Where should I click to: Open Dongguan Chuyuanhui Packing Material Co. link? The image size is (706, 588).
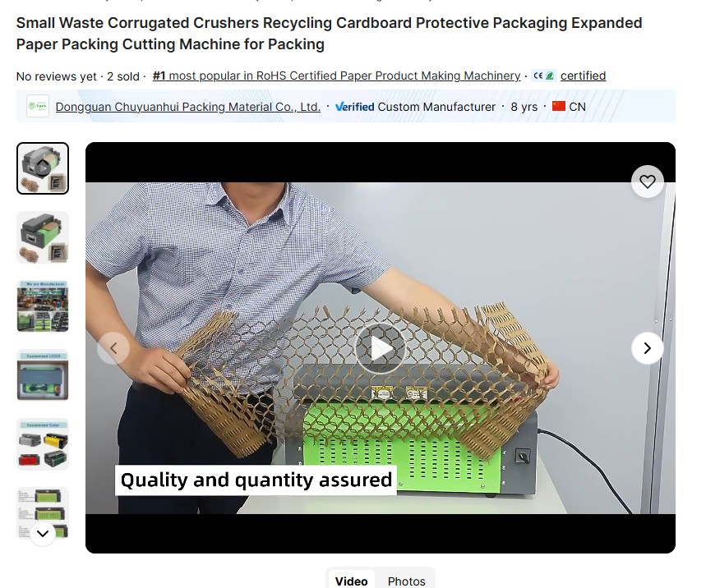point(187,107)
